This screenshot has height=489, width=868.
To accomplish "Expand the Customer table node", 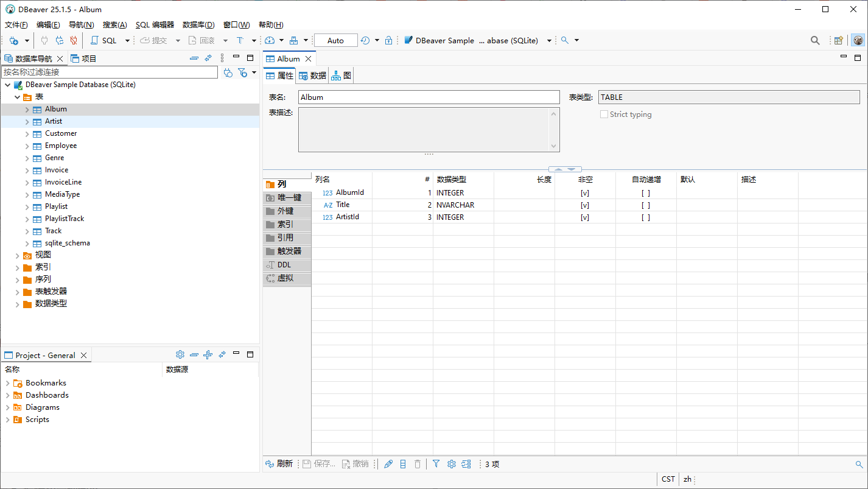I will click(x=27, y=134).
